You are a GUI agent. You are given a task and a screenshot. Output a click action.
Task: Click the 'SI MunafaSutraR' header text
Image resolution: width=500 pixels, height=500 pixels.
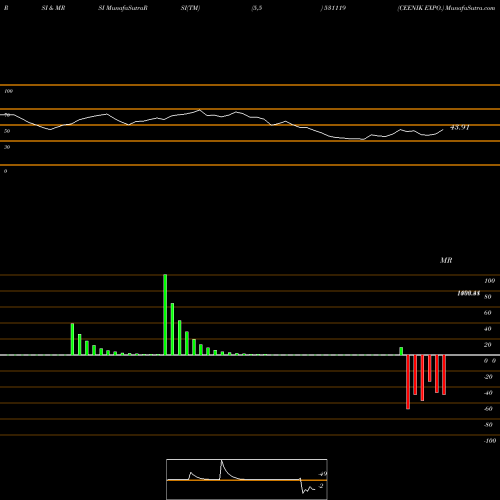(x=123, y=8)
